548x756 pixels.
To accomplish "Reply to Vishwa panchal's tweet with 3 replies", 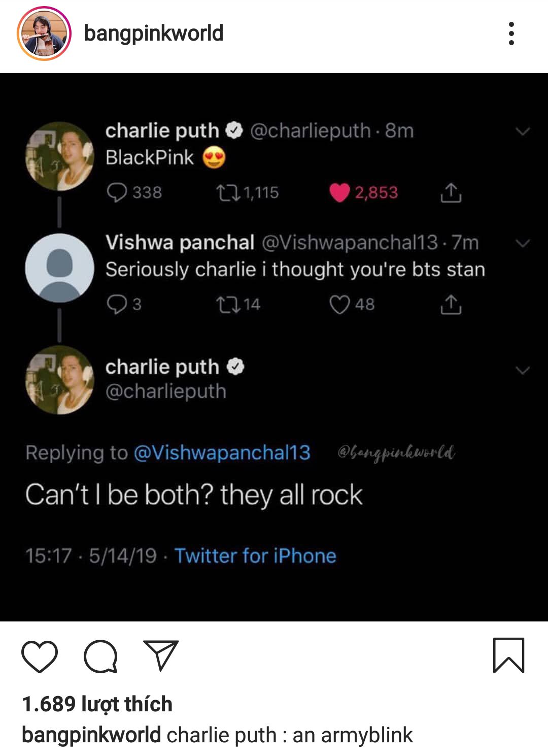I will tap(117, 305).
